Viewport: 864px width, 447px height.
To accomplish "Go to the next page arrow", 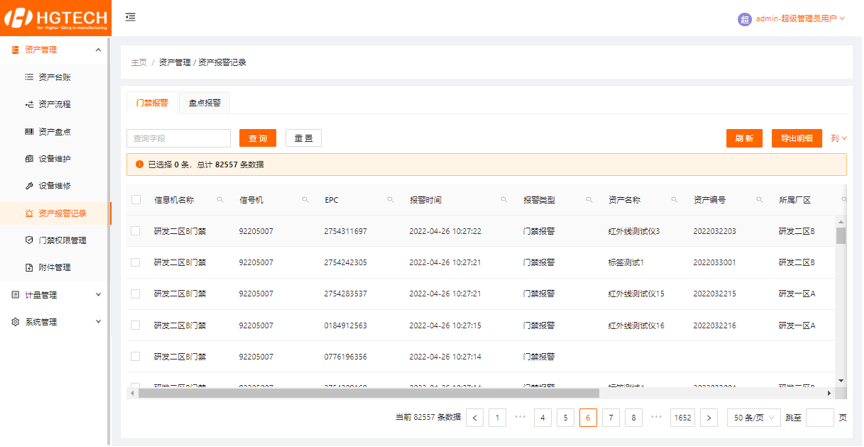I will coord(709,418).
